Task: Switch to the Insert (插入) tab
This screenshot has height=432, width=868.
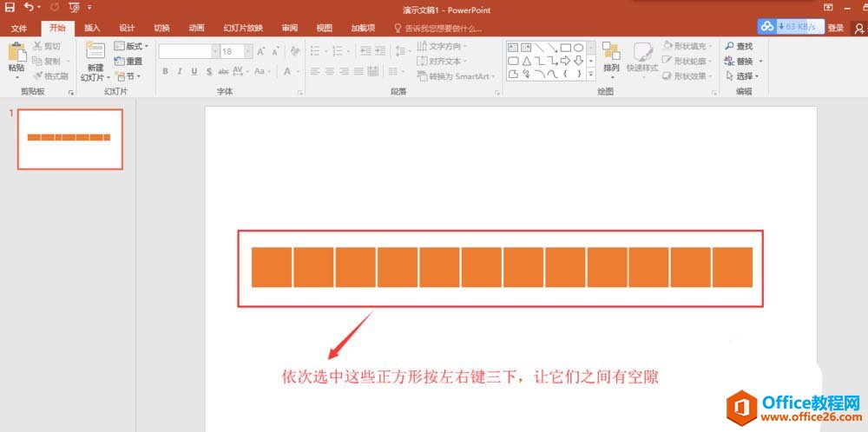Action: pyautogui.click(x=92, y=29)
